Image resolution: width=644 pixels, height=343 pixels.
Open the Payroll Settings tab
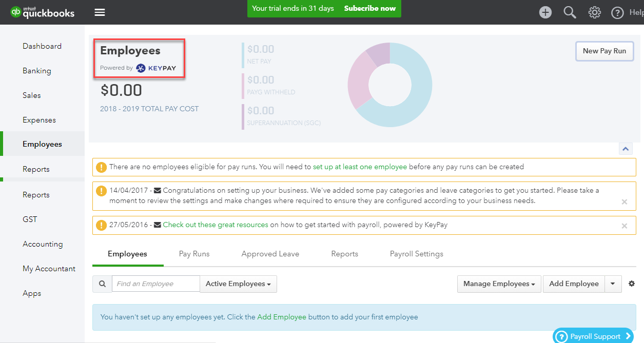(x=417, y=254)
